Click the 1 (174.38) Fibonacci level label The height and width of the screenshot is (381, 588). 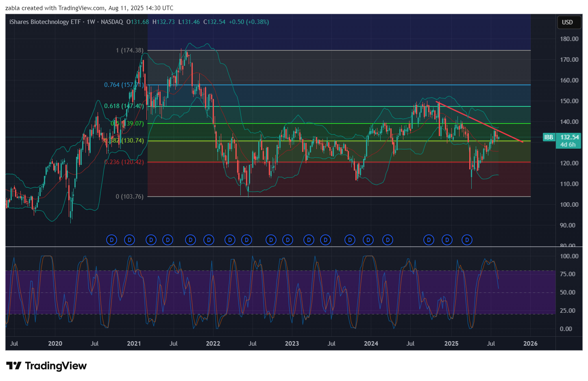click(130, 50)
